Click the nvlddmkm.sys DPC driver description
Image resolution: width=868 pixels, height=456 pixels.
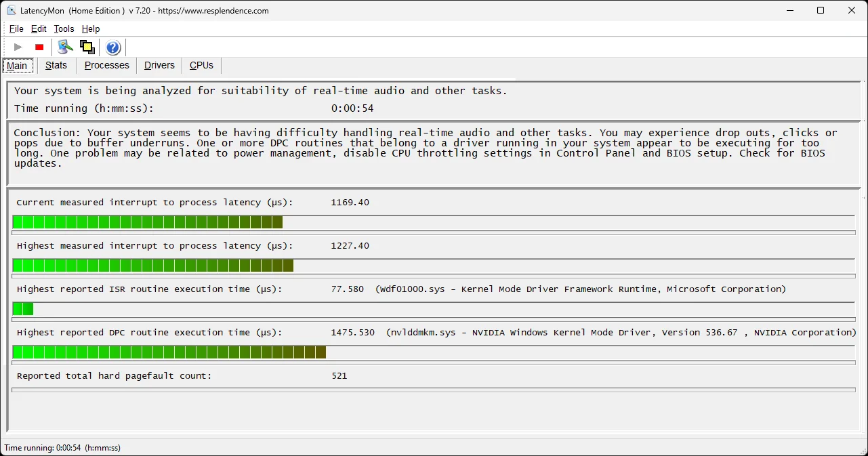tap(621, 333)
